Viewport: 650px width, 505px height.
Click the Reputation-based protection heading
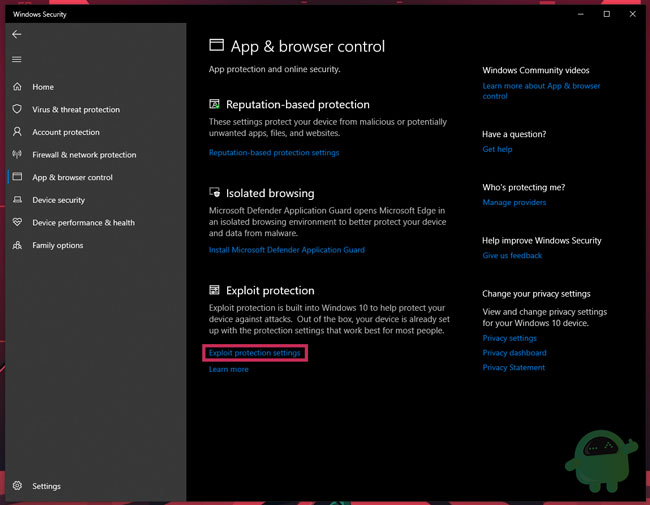[298, 104]
